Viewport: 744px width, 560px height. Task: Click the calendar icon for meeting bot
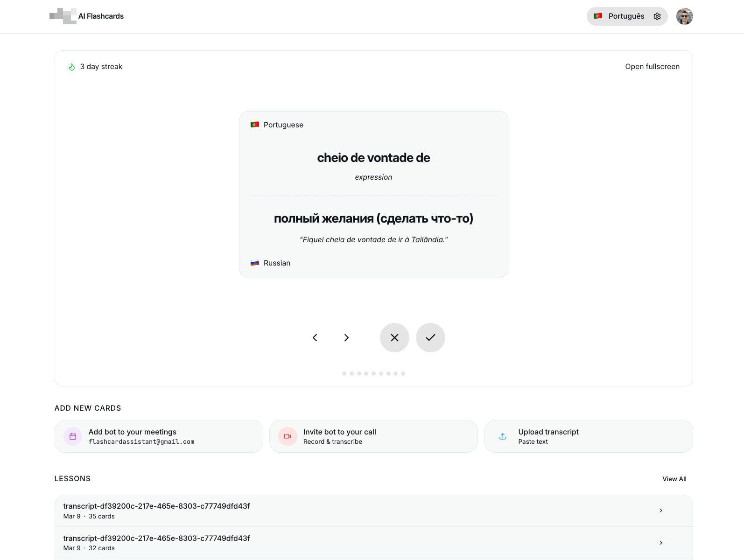click(73, 436)
